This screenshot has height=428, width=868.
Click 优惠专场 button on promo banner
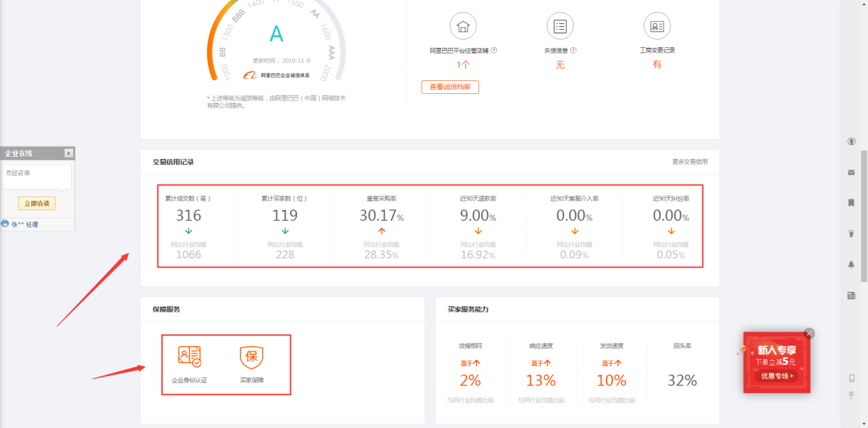click(x=777, y=376)
